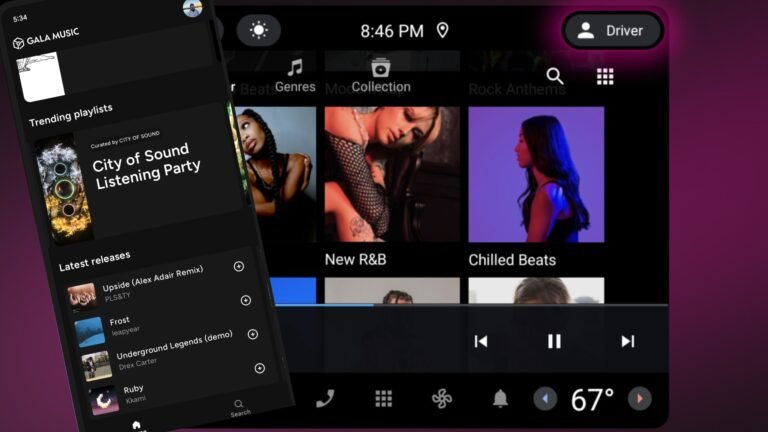This screenshot has width=768, height=432.
Task: Skip to previous track
Action: tap(480, 341)
